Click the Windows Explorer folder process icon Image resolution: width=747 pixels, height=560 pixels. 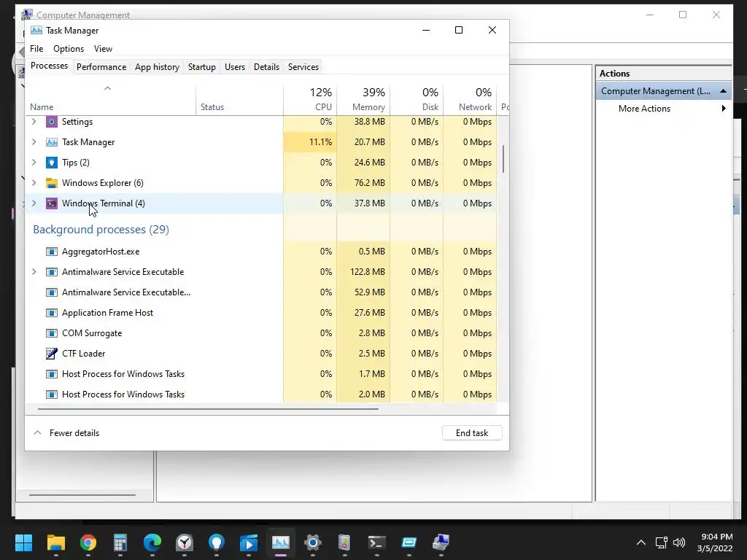[x=52, y=183]
